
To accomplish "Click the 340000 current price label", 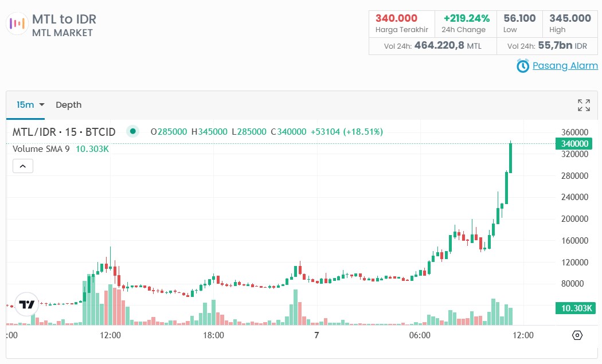I will pos(574,144).
